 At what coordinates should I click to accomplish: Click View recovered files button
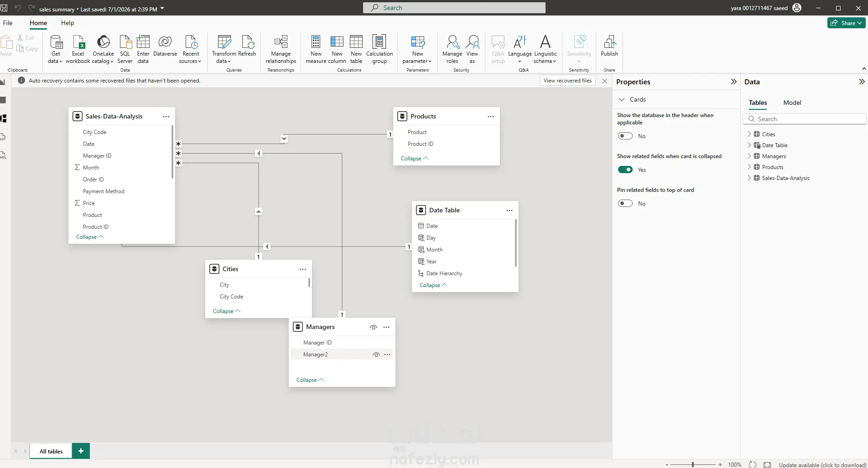567,81
